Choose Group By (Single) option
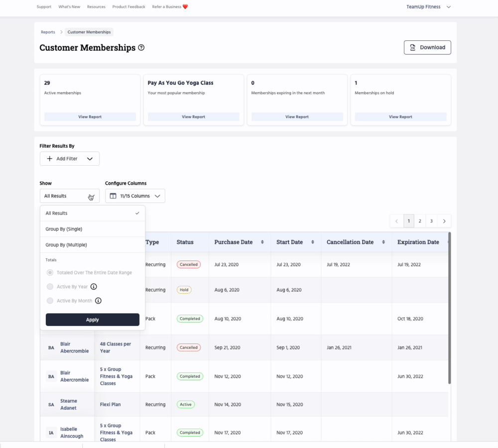The height and width of the screenshot is (448, 498). pos(64,229)
